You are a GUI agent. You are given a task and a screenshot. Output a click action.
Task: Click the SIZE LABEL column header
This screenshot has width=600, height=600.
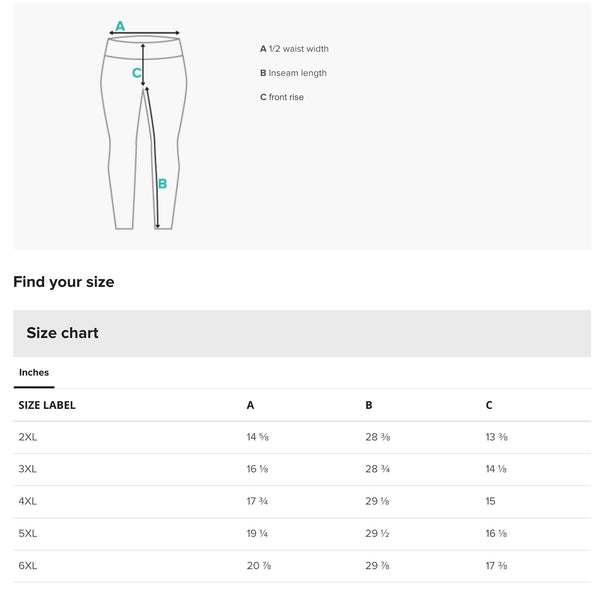coord(47,405)
